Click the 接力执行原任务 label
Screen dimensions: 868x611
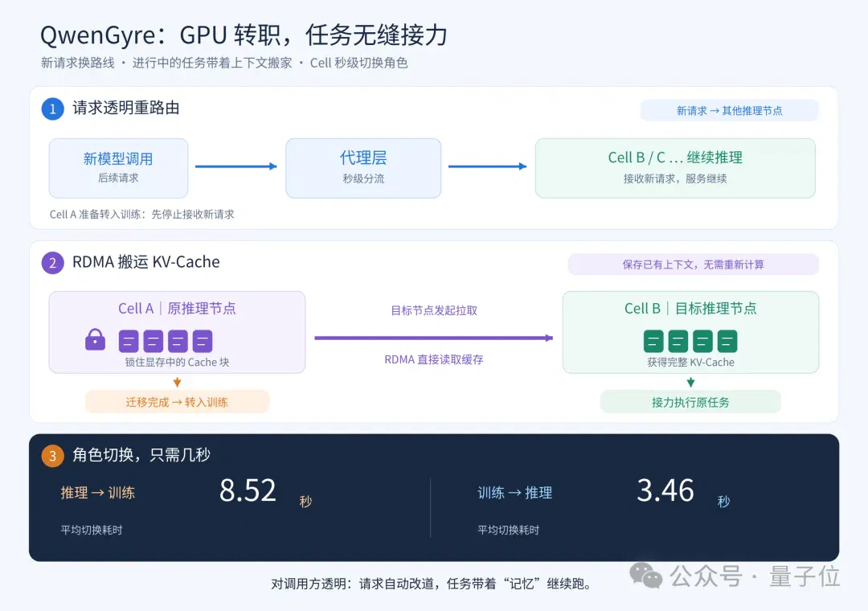tap(690, 402)
